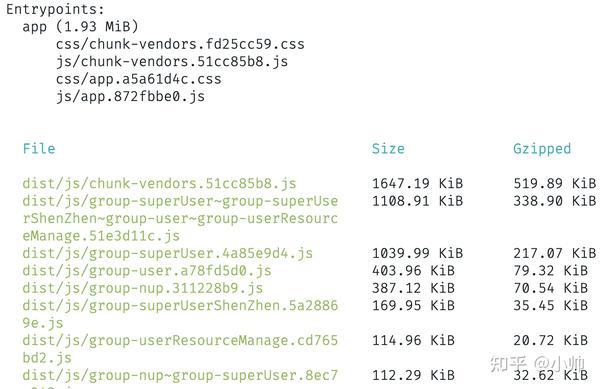This screenshot has height=389, width=600.
Task: Click the dist/js/group-user.a78fd5d0.js entry
Action: [147, 271]
